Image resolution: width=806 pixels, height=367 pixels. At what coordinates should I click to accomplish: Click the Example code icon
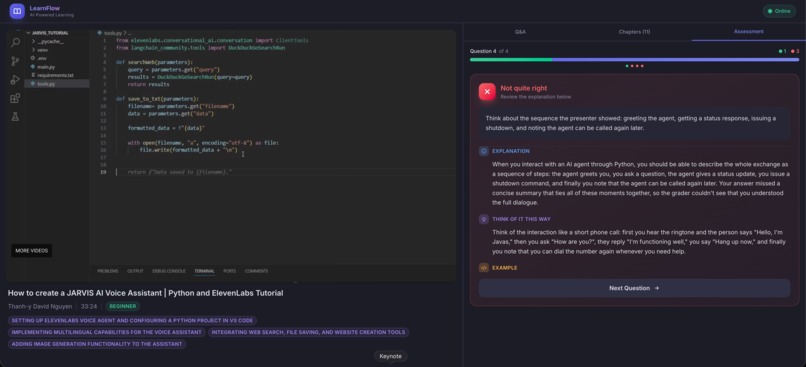point(483,268)
